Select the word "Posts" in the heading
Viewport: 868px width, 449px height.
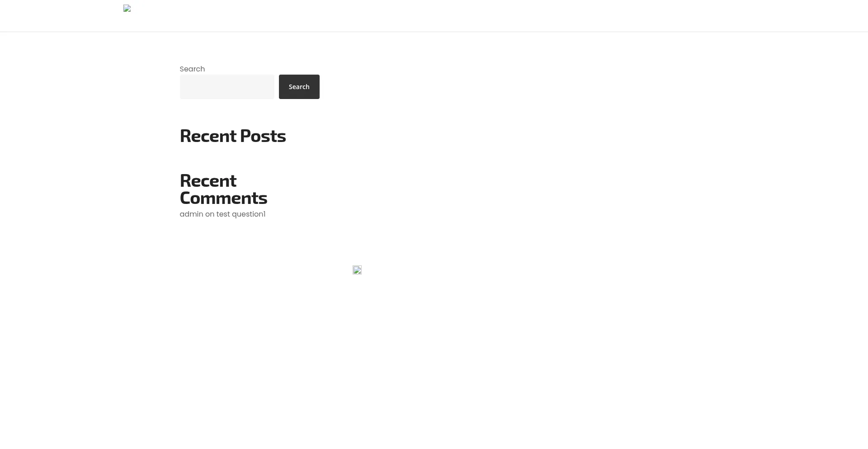263,136
